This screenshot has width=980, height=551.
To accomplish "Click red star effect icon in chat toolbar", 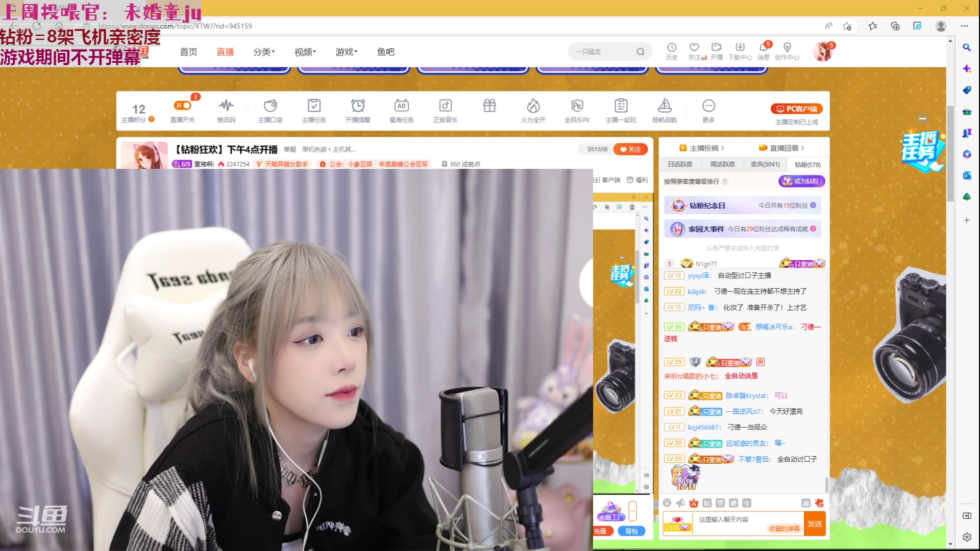I will pos(819,503).
